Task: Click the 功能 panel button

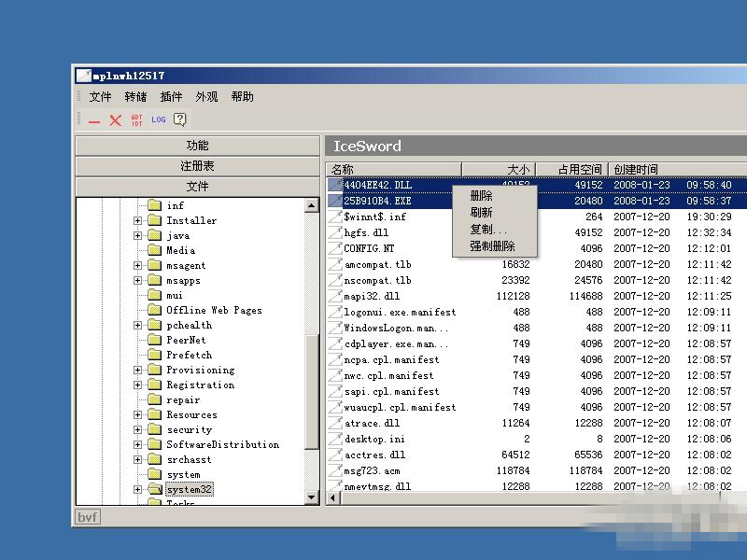Action: (x=197, y=146)
